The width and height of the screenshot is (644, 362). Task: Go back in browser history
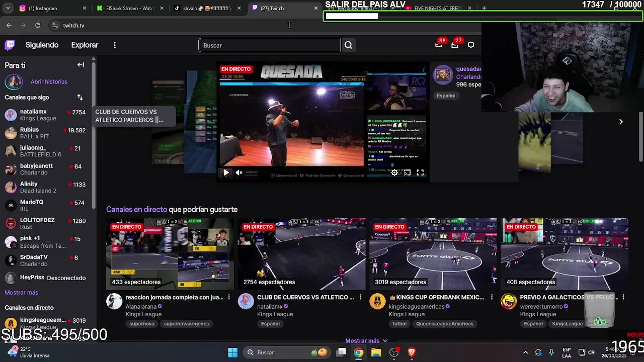pyautogui.click(x=9, y=25)
